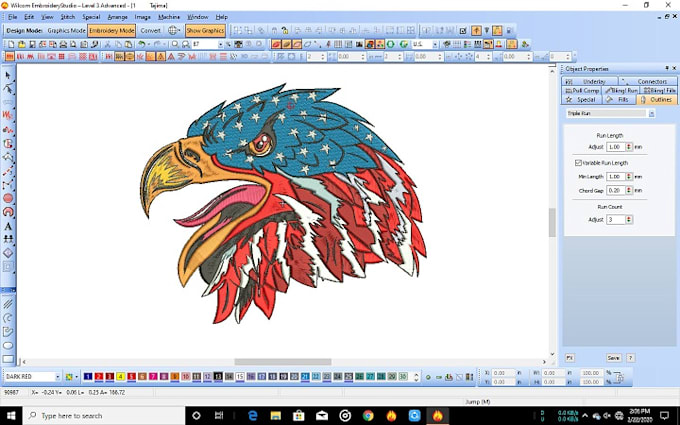This screenshot has height=425, width=680.
Task: Switch to Graphics Mode
Action: [x=66, y=30]
